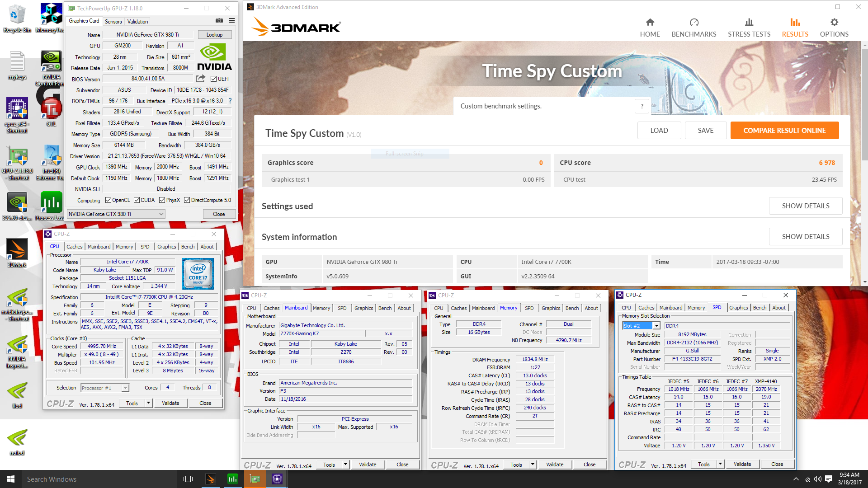Show details for System information

pyautogui.click(x=806, y=237)
